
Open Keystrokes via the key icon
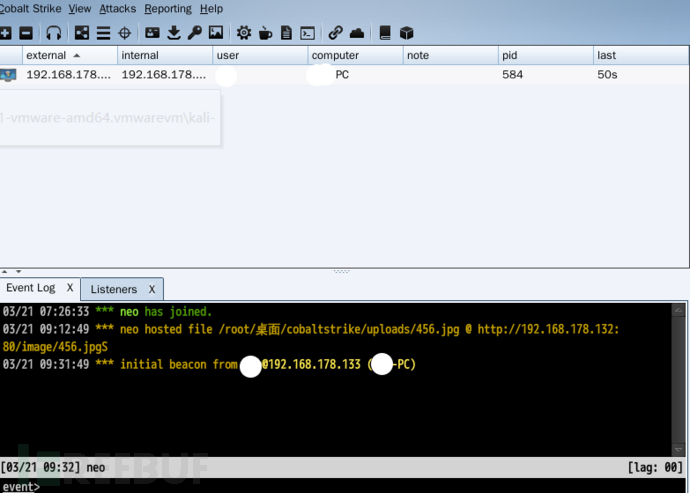coord(195,33)
